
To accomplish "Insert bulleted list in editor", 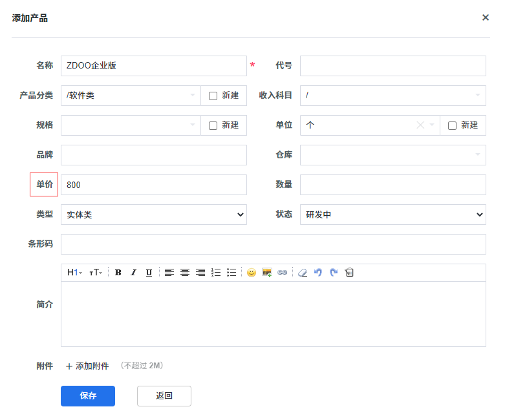I will click(x=231, y=273).
